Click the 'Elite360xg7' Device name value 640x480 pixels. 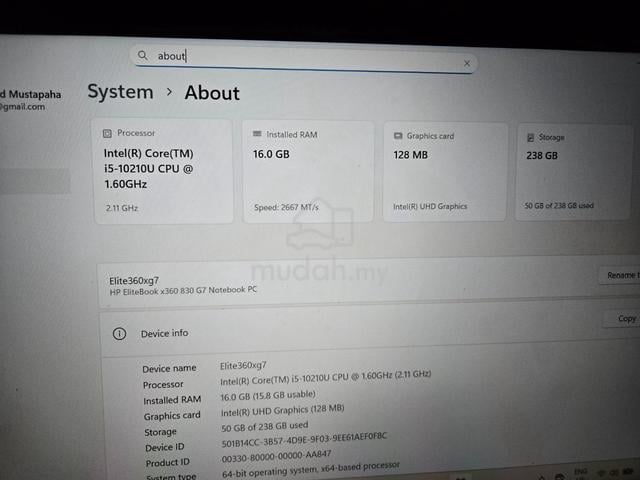pyautogui.click(x=243, y=365)
